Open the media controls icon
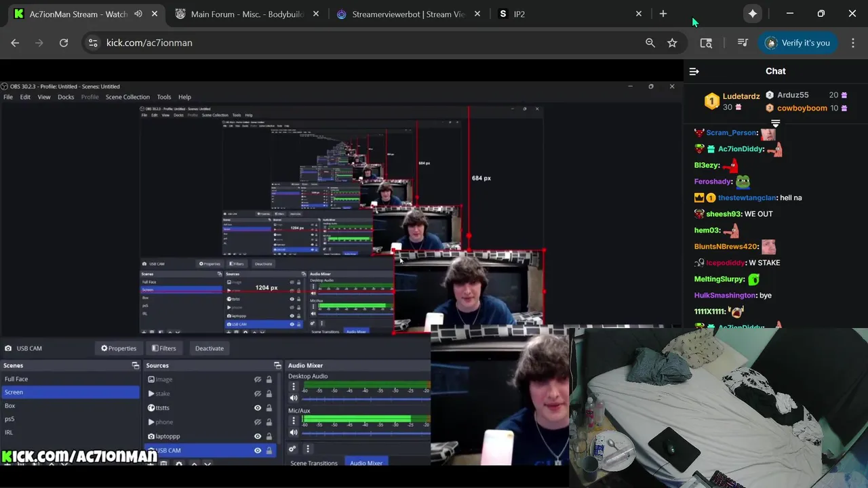 (743, 43)
